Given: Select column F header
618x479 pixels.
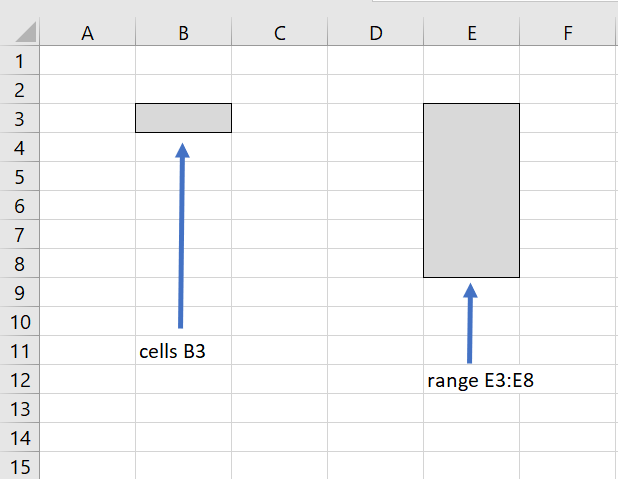Looking at the screenshot, I should click(567, 33).
